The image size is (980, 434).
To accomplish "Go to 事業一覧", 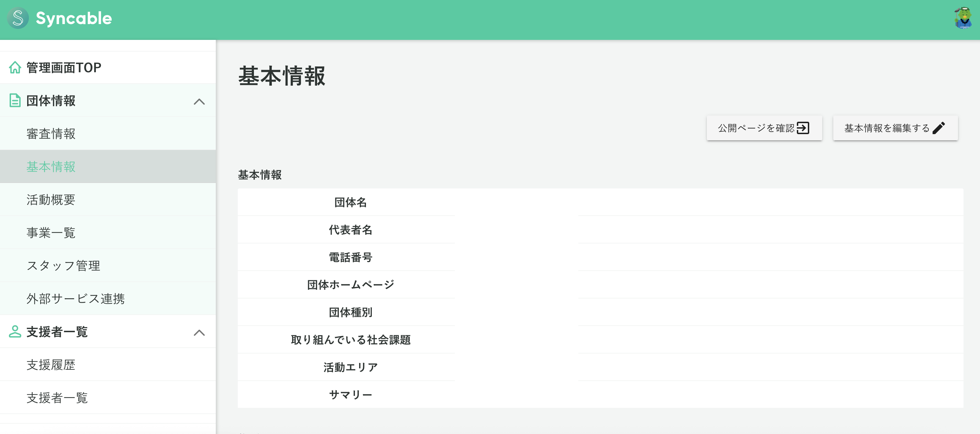I will (x=51, y=232).
